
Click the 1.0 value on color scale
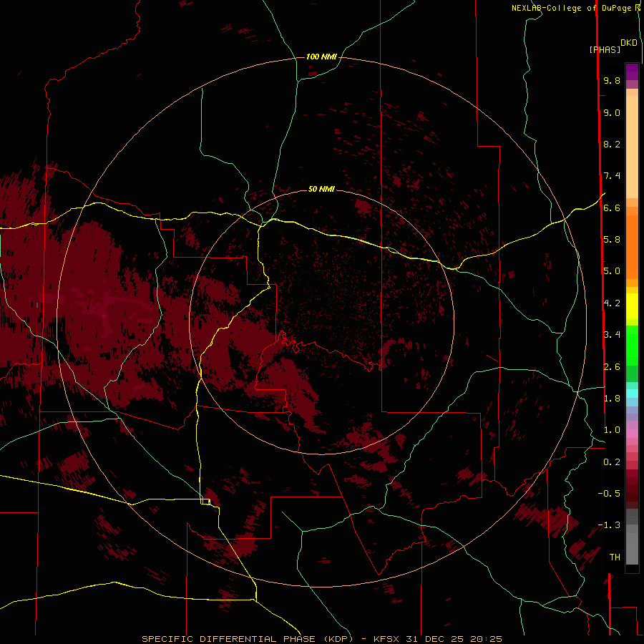[612, 430]
